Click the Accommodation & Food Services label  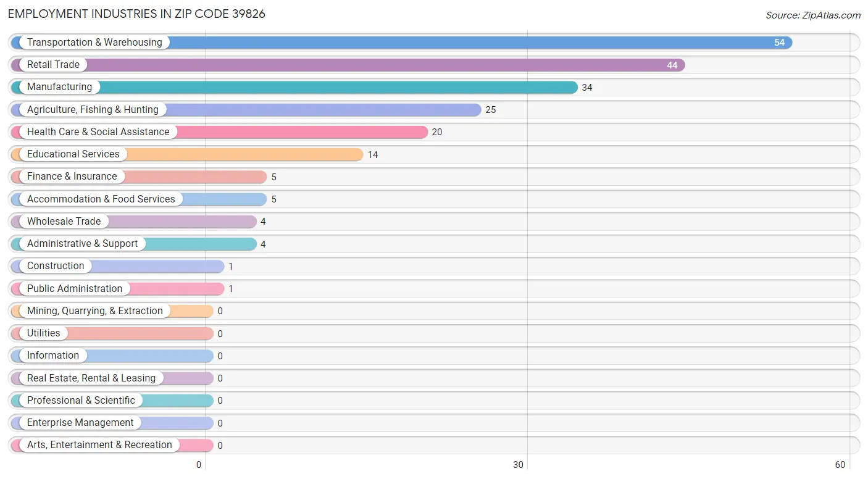101,199
